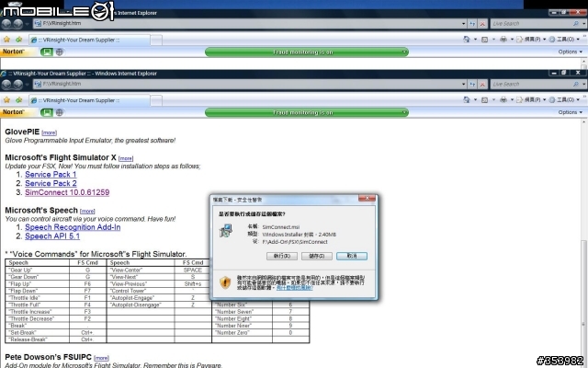Open the Tools (O) menu in front window
This screenshot has height=368, width=588.
tap(564, 100)
